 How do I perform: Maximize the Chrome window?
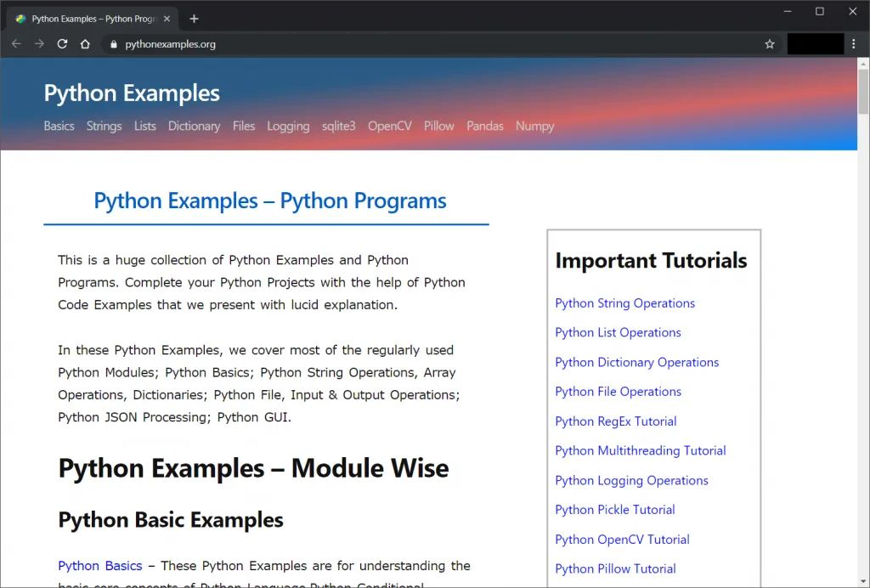(x=820, y=12)
